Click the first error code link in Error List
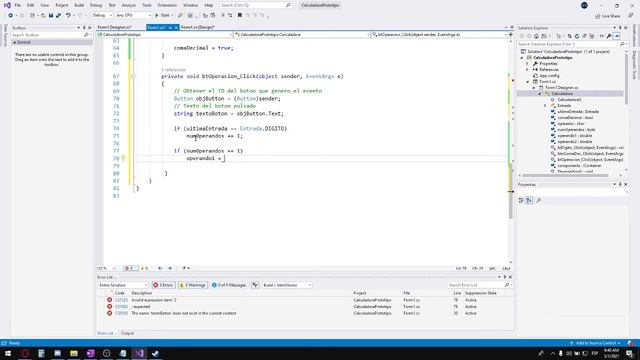 (121, 300)
